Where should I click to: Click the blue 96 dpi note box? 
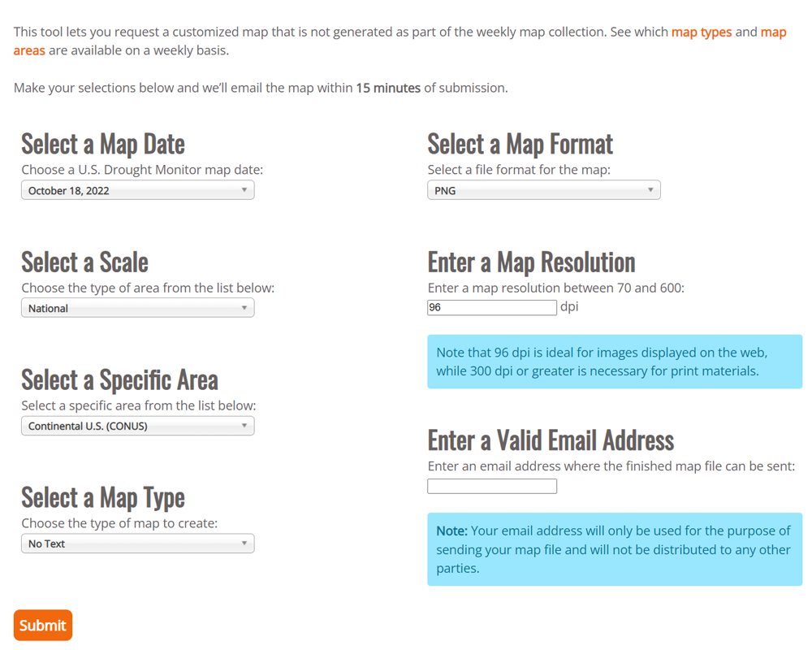(x=614, y=362)
